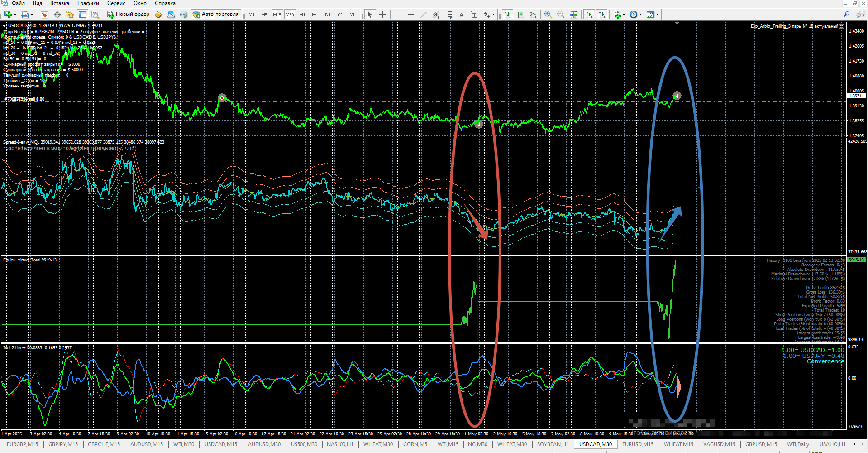
Task: Toggle the Data Window crosshair icon
Action: point(57,14)
